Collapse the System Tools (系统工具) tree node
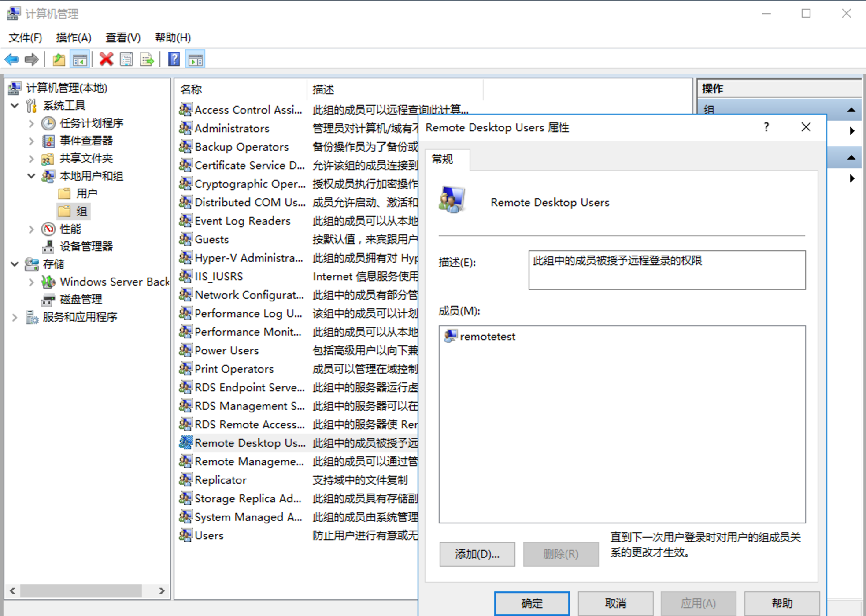The height and width of the screenshot is (616, 866). click(15, 105)
